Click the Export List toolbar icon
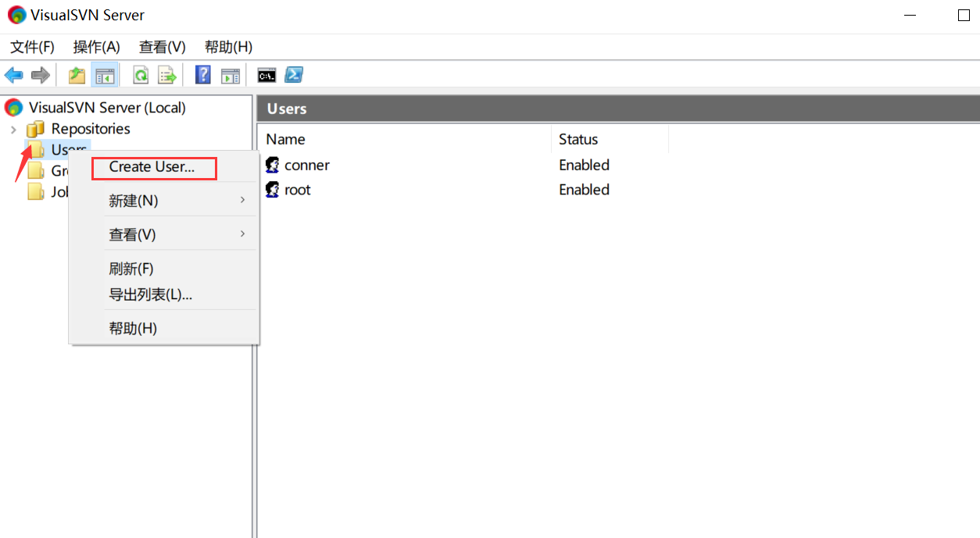 (x=167, y=75)
